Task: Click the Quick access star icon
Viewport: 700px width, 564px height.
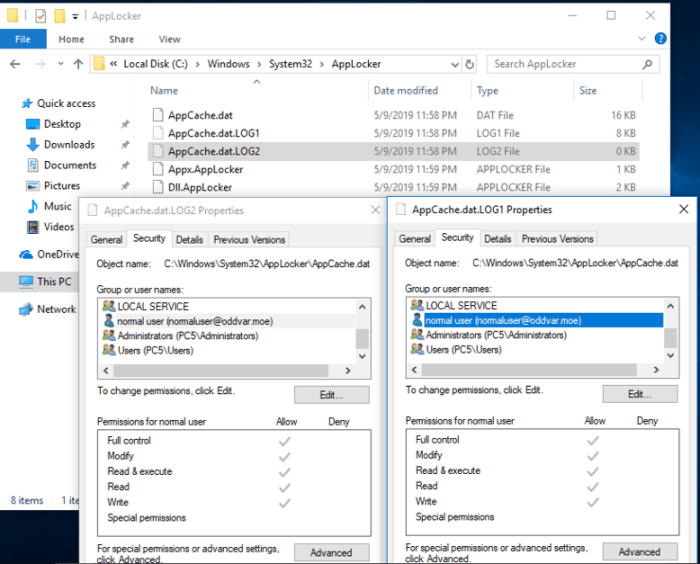Action: point(27,103)
